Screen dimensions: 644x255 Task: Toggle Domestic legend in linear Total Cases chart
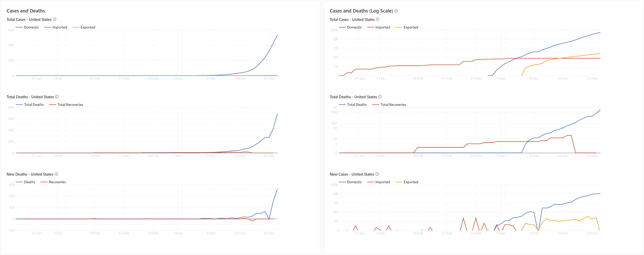point(31,27)
